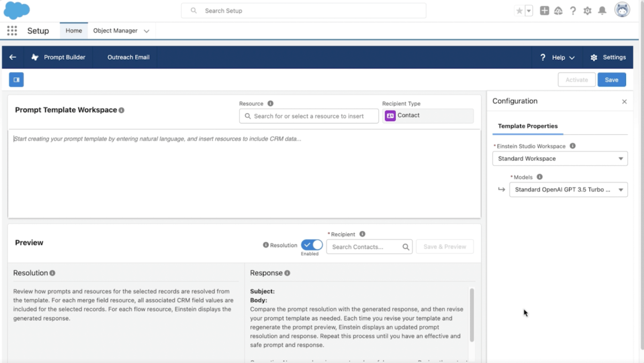
Task: Open the Global Actions plus icon
Action: pyautogui.click(x=544, y=11)
